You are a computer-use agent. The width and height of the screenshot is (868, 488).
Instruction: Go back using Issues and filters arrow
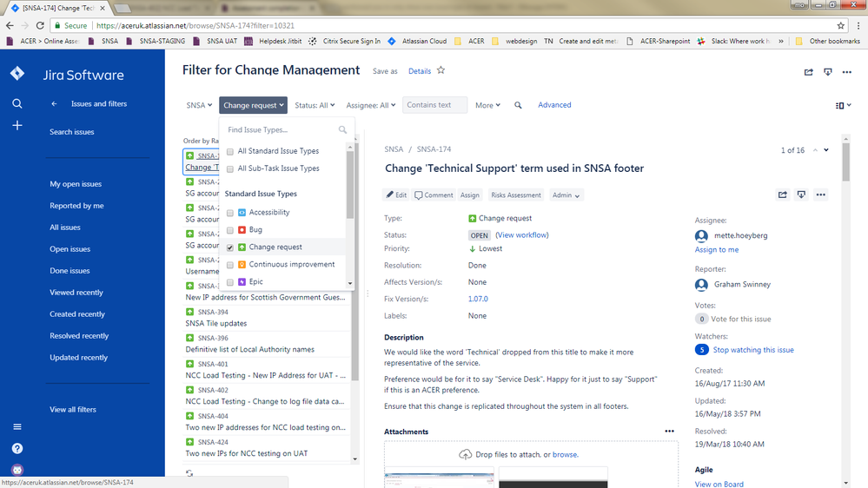54,103
